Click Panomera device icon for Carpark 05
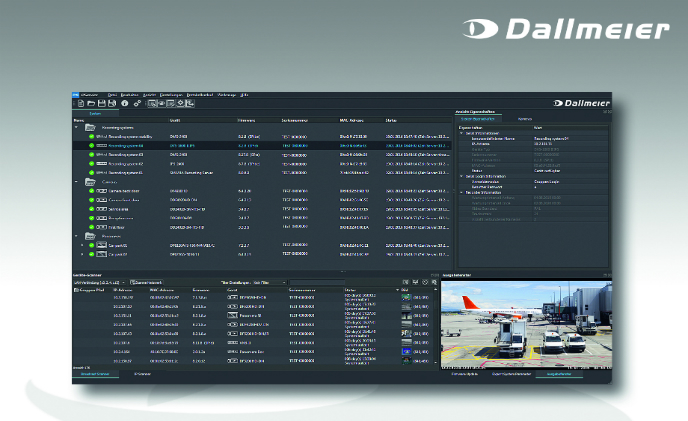Viewport: 688px width, 421px height. (101, 245)
